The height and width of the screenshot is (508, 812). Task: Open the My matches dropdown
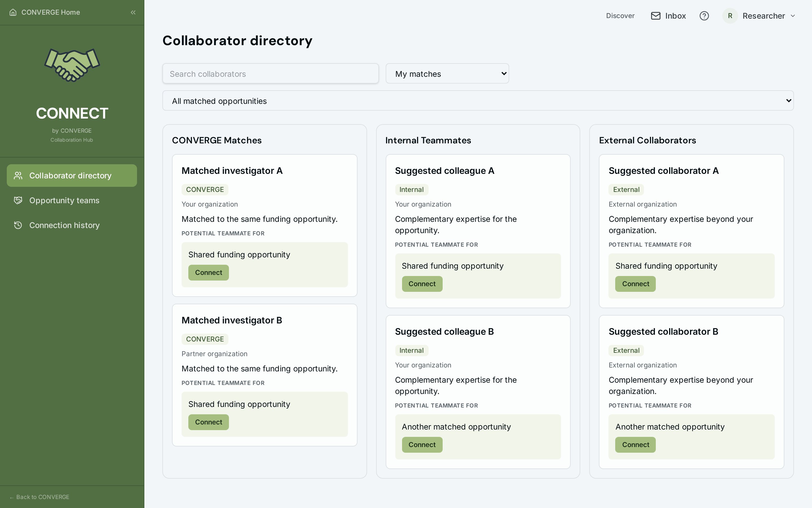[447, 74]
